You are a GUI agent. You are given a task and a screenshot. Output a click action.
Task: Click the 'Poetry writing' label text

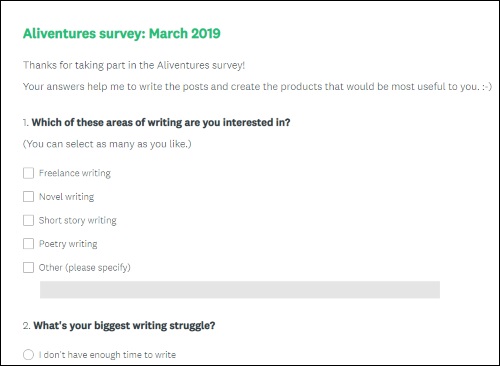68,244
